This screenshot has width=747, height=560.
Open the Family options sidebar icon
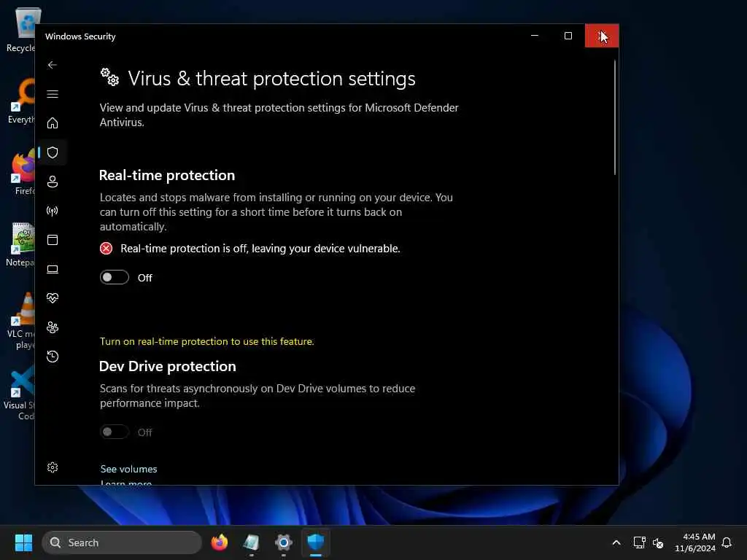(x=53, y=327)
